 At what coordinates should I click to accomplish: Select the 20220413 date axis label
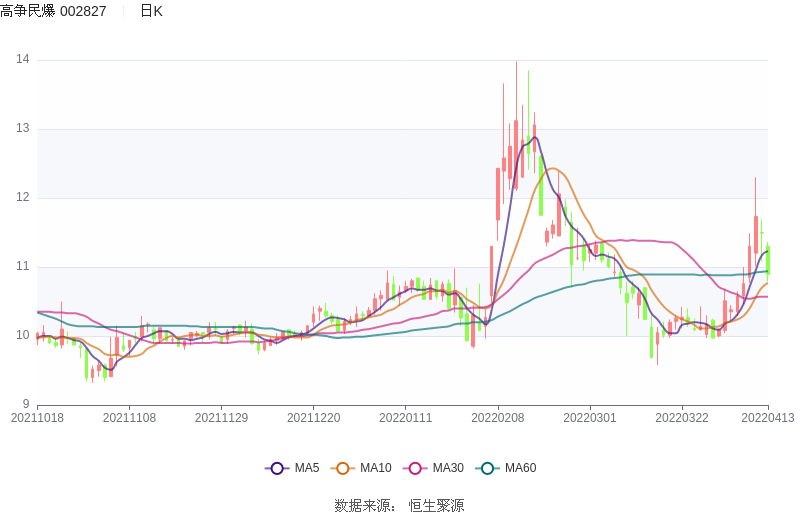tap(767, 418)
